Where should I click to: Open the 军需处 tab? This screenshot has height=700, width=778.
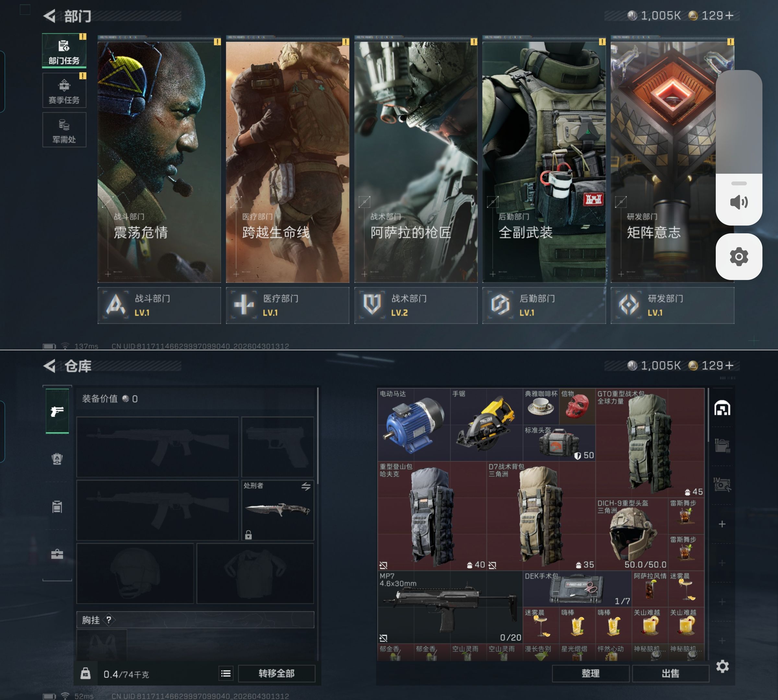64,130
